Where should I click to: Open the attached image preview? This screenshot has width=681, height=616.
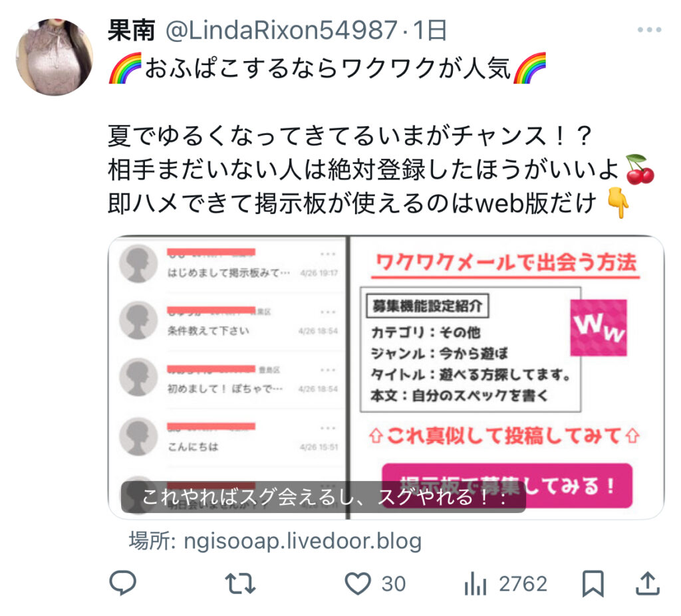(x=386, y=377)
